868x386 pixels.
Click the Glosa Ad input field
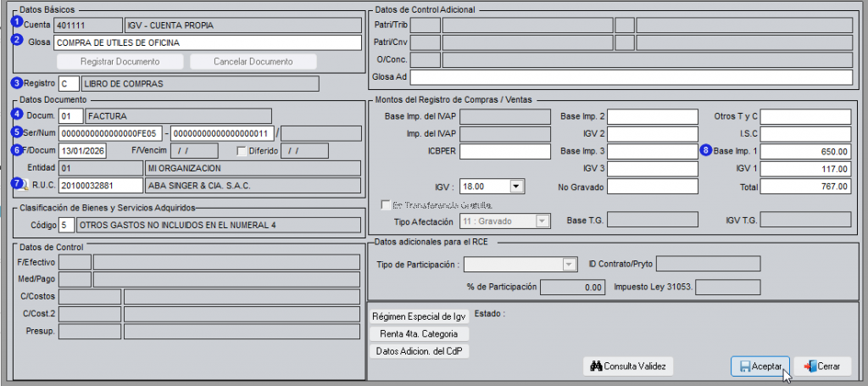click(631, 77)
